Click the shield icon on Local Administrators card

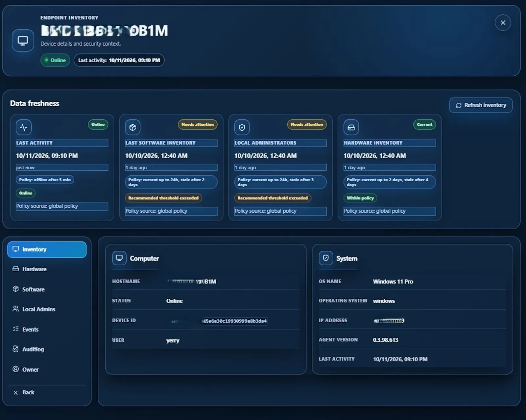click(242, 127)
